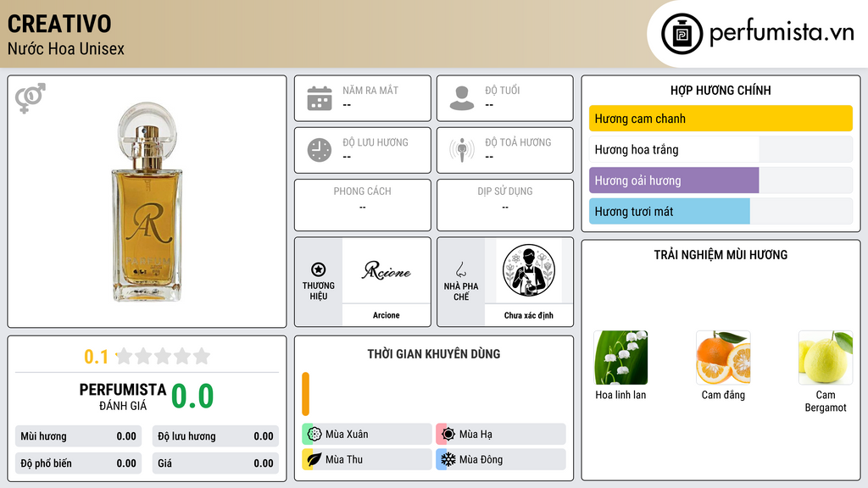Viewport: 868px width, 488px height.
Task: Click the Mùa Xuân flower icon
Action: click(x=314, y=435)
